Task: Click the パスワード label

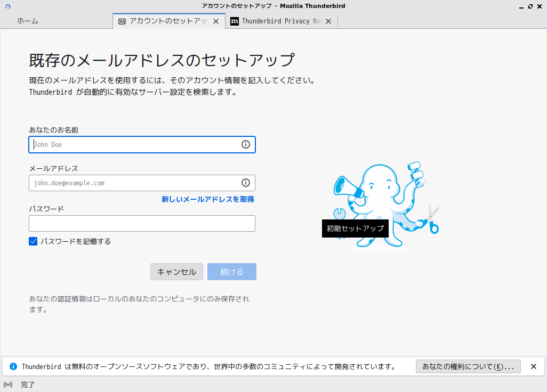Action: (46, 209)
